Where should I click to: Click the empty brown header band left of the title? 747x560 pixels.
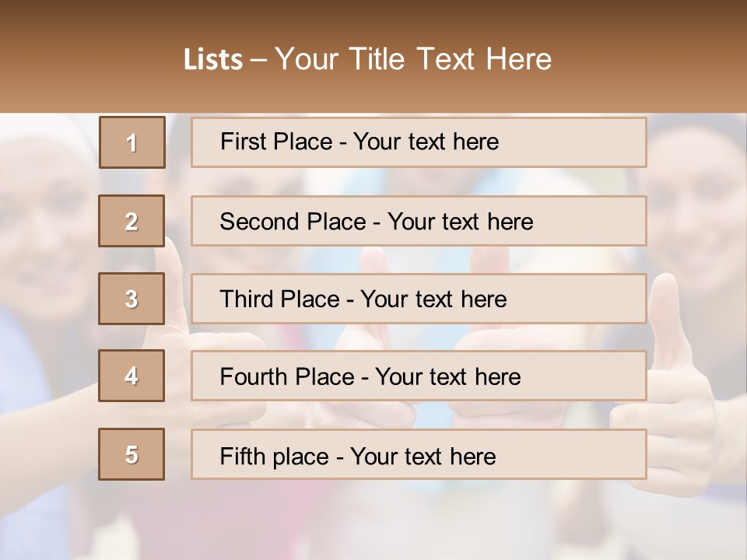point(86,58)
